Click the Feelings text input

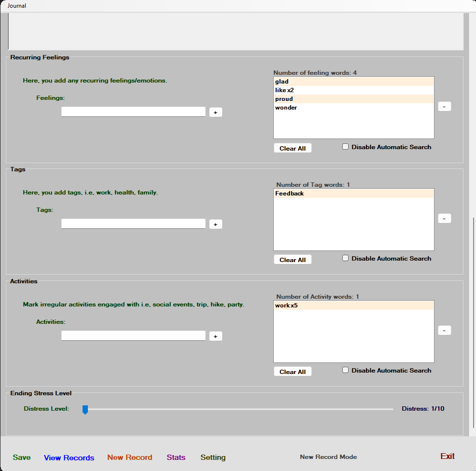point(133,111)
